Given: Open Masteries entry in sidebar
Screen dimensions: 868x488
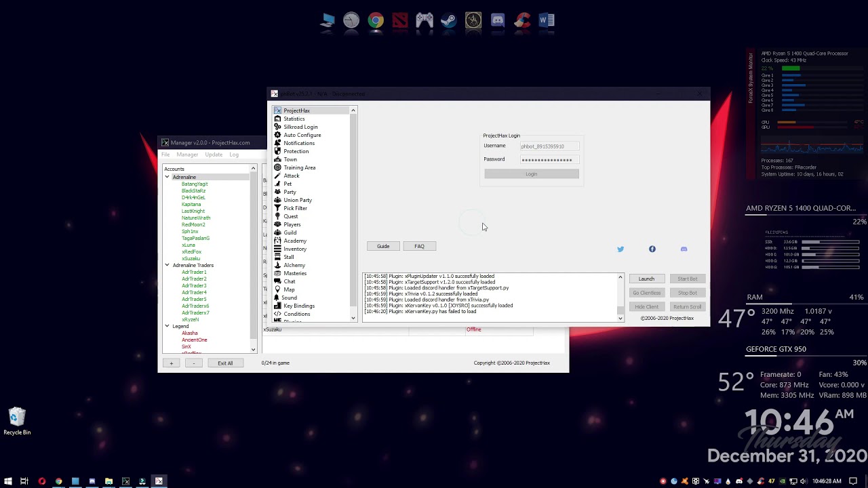Looking at the screenshot, I should [294, 273].
